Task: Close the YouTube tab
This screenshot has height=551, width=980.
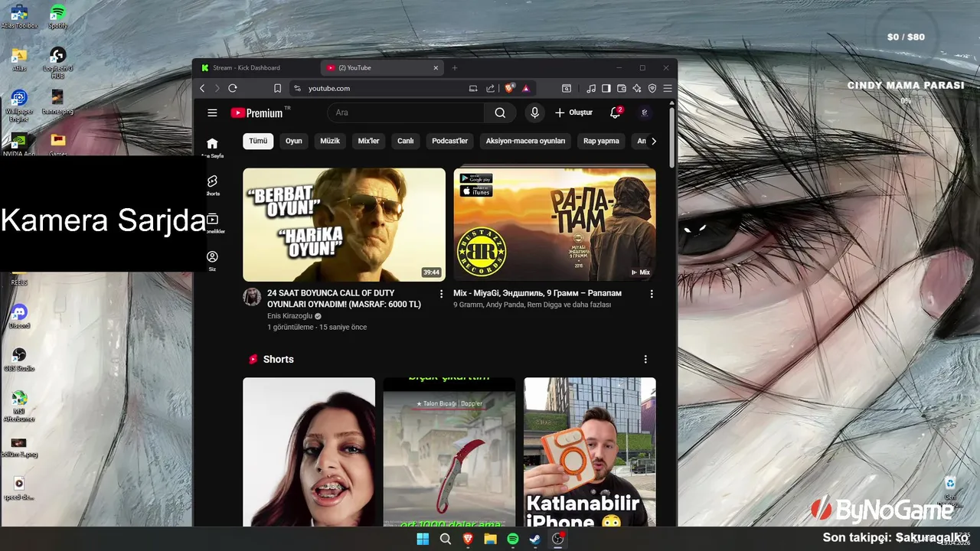Action: pyautogui.click(x=436, y=67)
